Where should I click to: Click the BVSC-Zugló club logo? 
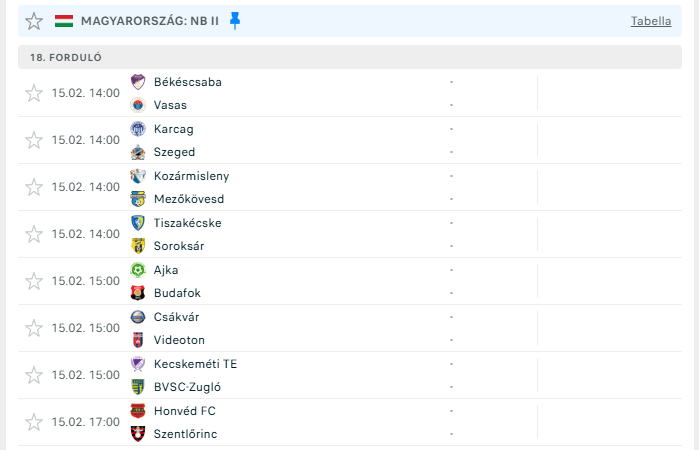click(x=138, y=387)
